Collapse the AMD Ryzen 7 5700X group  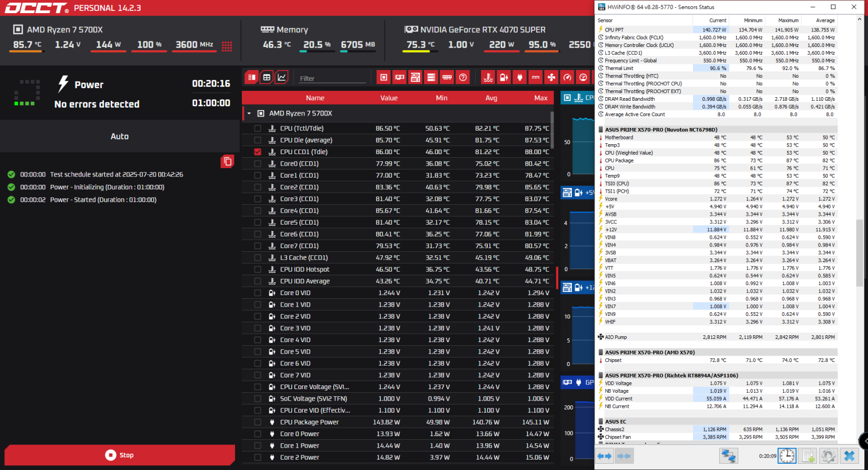click(249, 113)
